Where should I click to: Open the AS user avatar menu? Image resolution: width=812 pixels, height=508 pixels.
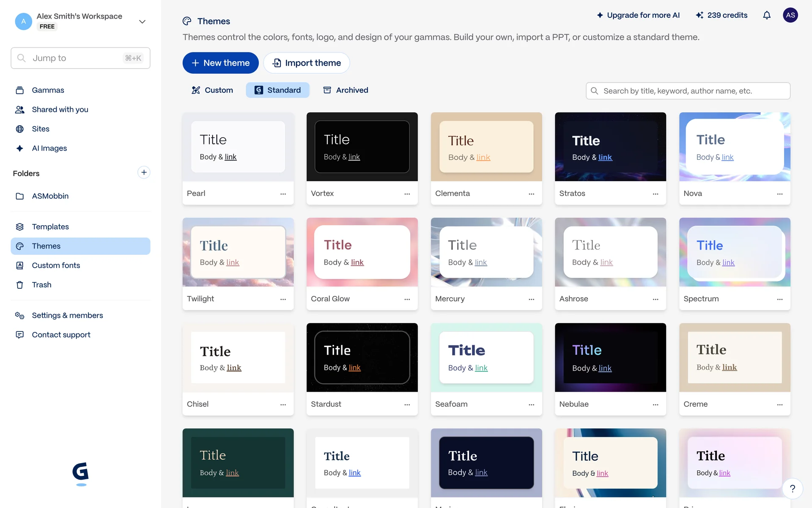click(x=790, y=15)
